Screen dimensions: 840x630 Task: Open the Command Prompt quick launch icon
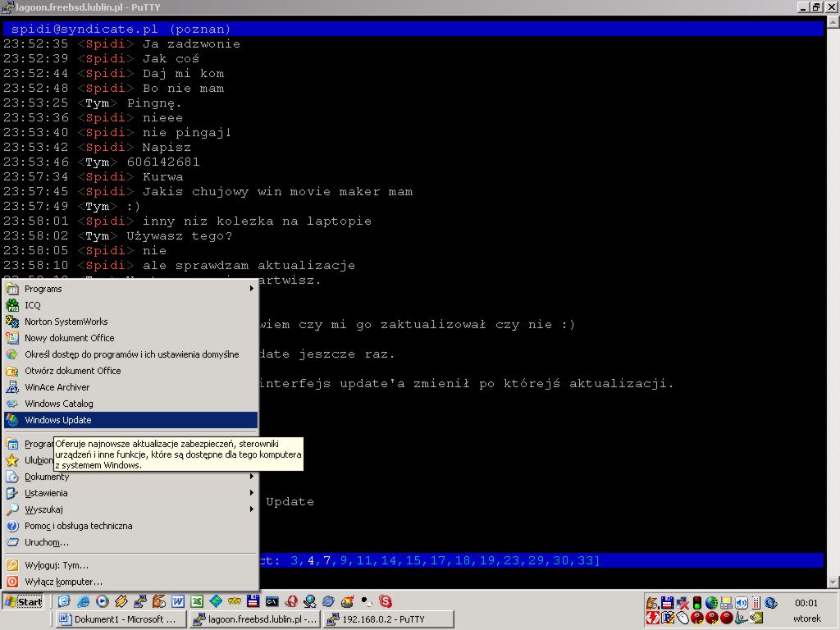[x=272, y=601]
